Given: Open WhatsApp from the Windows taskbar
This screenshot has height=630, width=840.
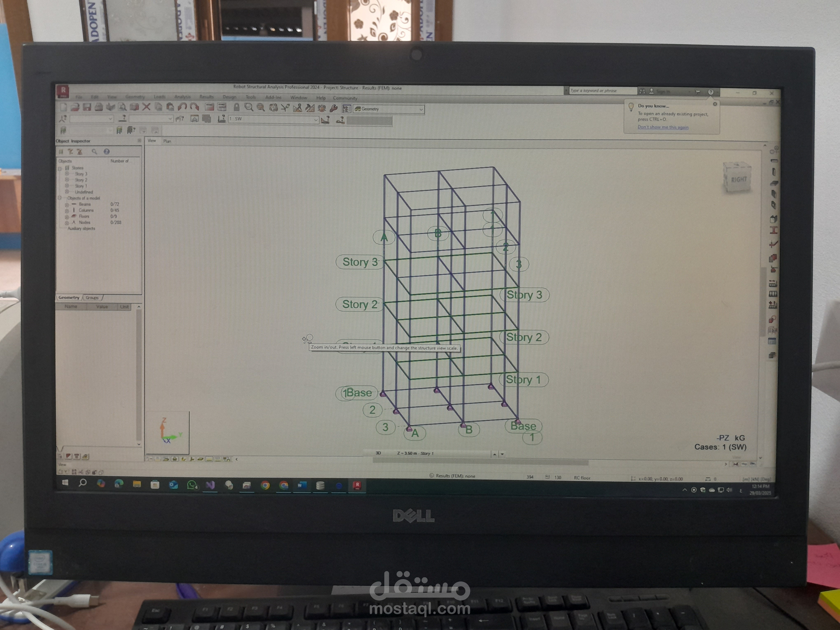Looking at the screenshot, I should [192, 485].
